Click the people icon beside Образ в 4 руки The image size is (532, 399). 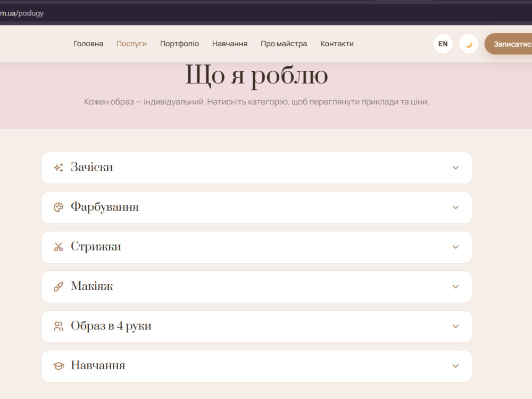[59, 327]
